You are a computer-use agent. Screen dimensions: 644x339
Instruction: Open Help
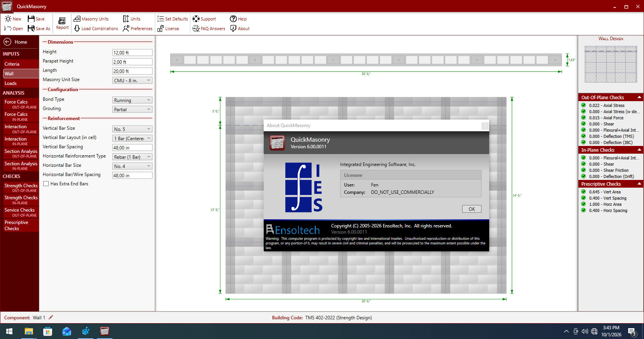pos(238,19)
